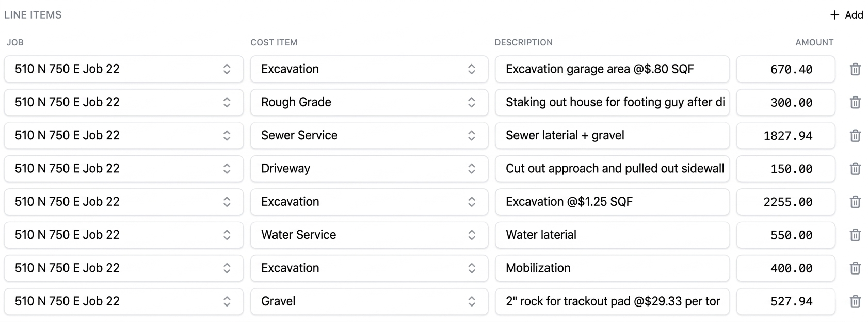Open the Gravel cost item dropdown

(x=472, y=301)
